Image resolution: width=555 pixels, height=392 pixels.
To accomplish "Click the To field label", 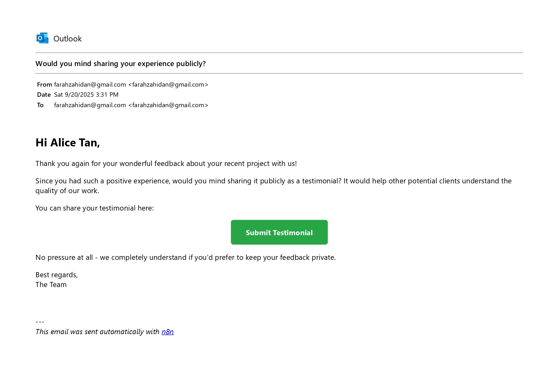I will pyautogui.click(x=40, y=105).
